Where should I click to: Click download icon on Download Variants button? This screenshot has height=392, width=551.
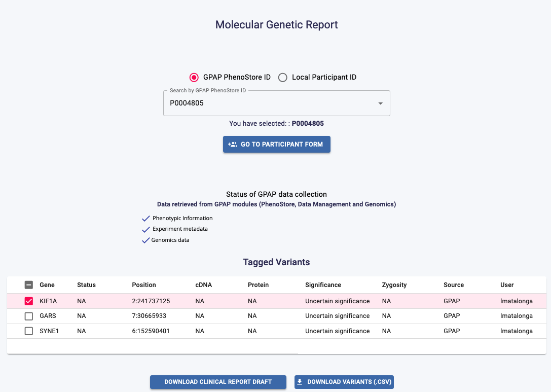(x=301, y=382)
